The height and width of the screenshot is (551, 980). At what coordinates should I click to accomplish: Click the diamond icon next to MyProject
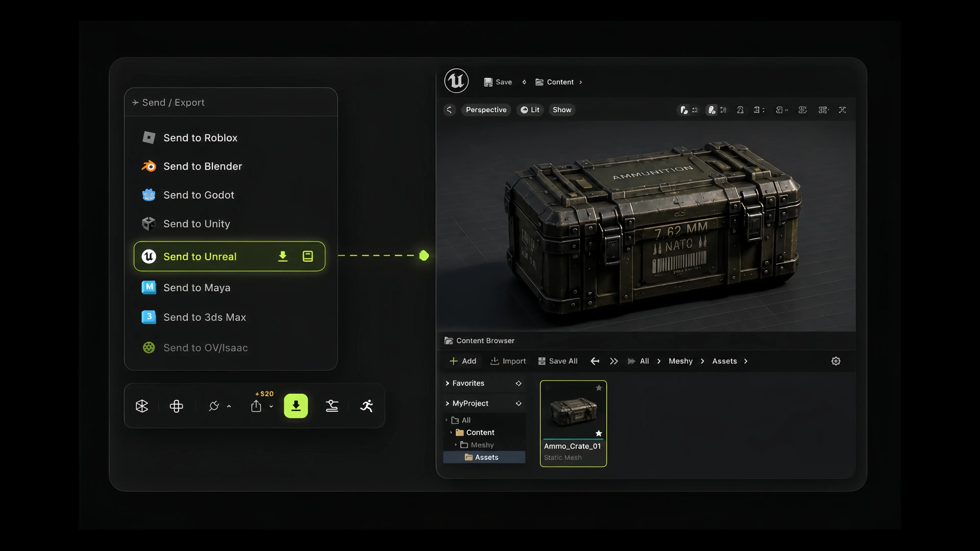coord(519,404)
